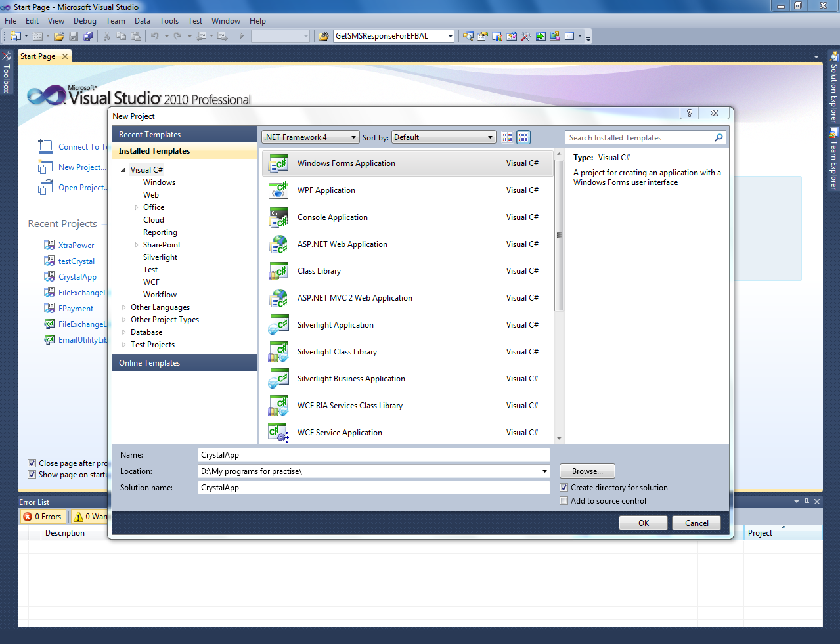Select the Workflow tree item
The image size is (840, 644).
pos(160,295)
